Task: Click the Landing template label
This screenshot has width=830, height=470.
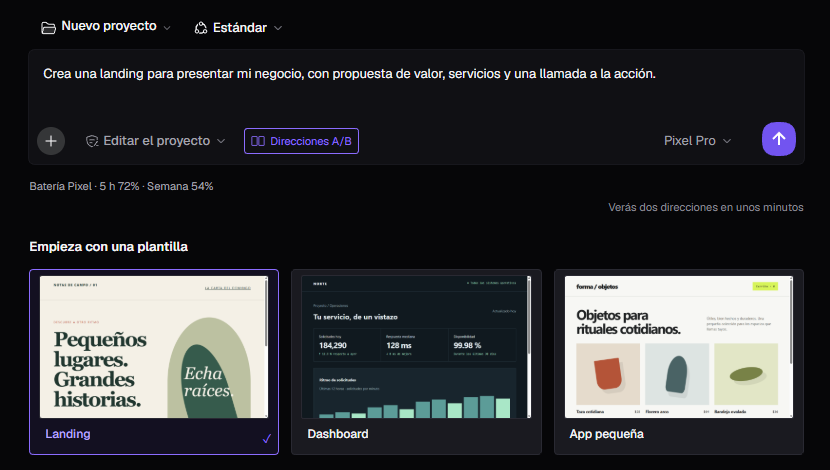Action: click(68, 434)
